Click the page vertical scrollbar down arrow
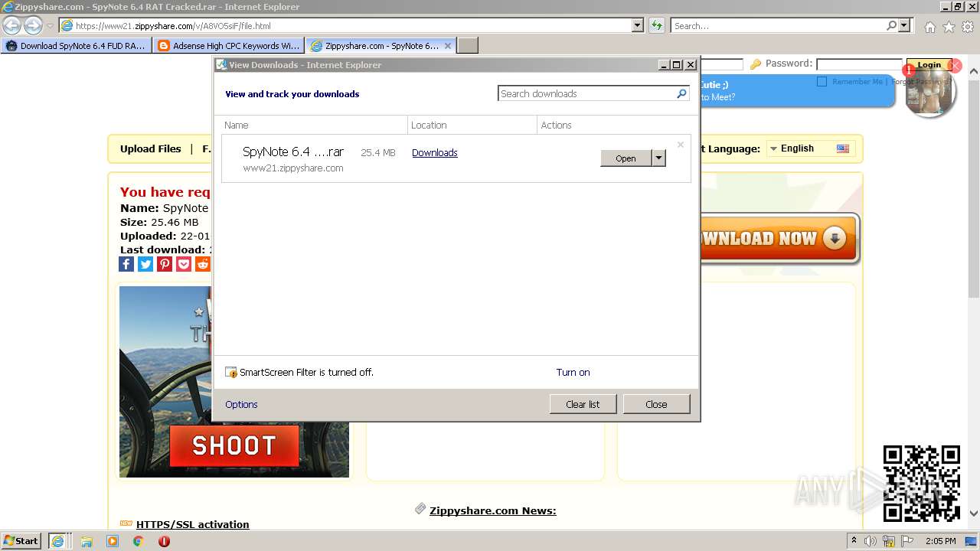Viewport: 980px width, 551px height. [973, 513]
